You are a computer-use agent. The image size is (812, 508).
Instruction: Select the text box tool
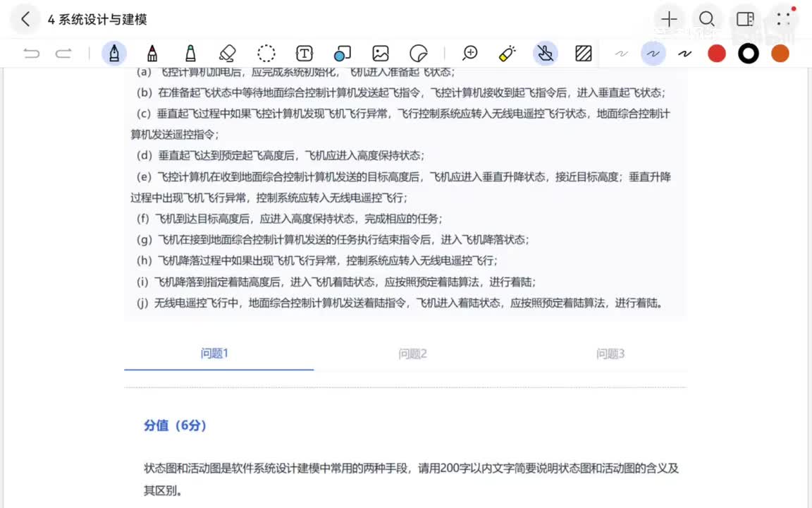click(304, 53)
